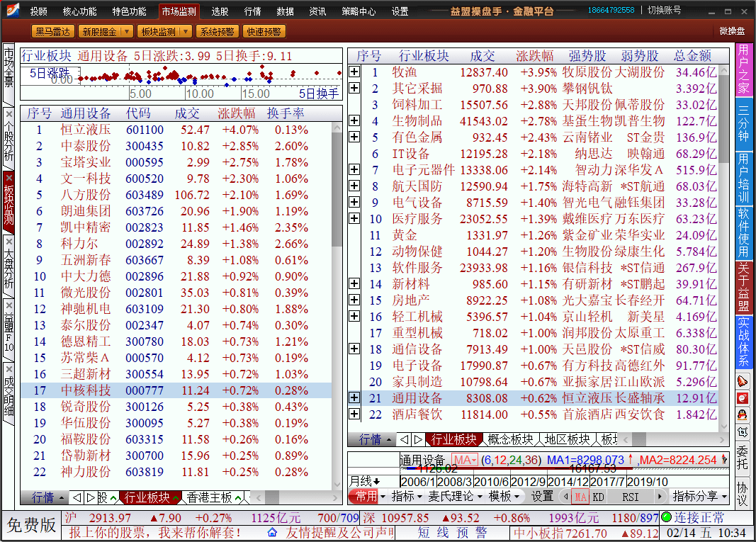
Task: Close the 成交明细 side tab
Action: pyautogui.click(x=9, y=369)
